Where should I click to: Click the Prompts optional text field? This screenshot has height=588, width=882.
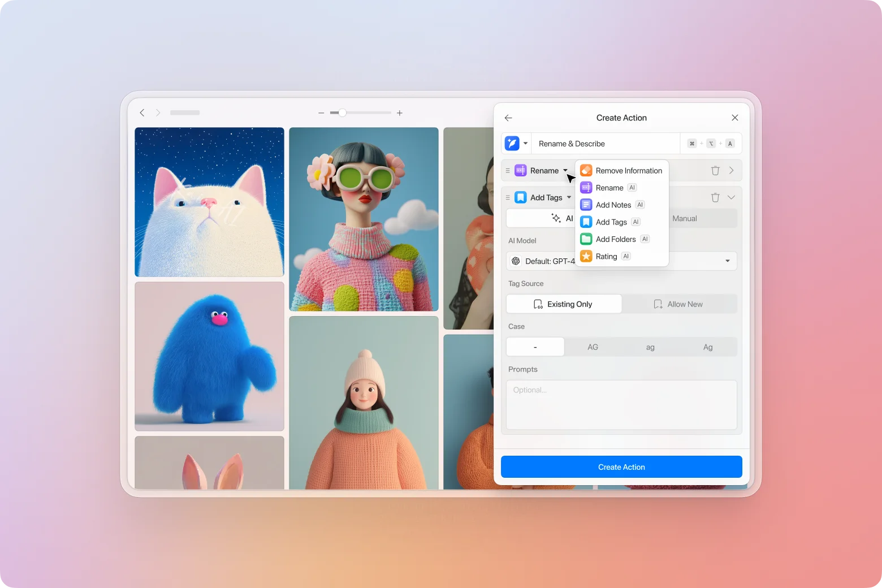[621, 405]
